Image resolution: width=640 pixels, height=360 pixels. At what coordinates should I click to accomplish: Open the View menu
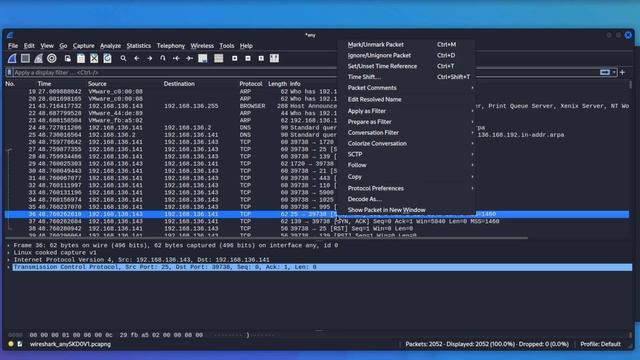pyautogui.click(x=47, y=46)
